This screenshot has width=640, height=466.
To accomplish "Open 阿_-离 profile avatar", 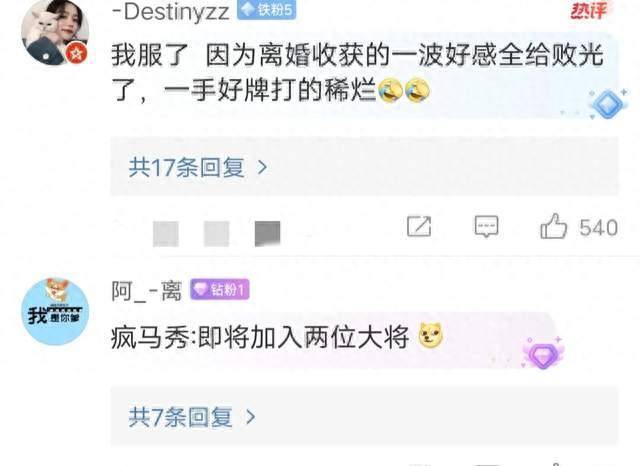I will point(55,312).
